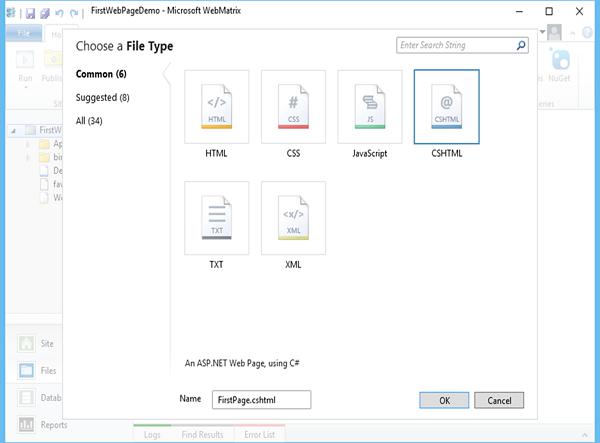Open the Files workspace icon

click(x=26, y=370)
